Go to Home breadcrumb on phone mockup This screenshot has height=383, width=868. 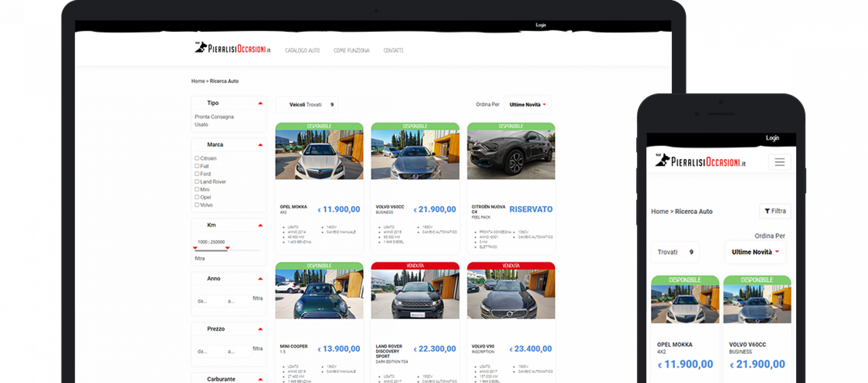[660, 212]
